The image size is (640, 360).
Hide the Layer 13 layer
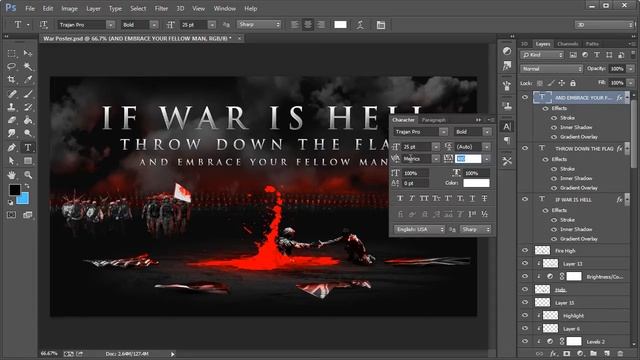(525, 263)
